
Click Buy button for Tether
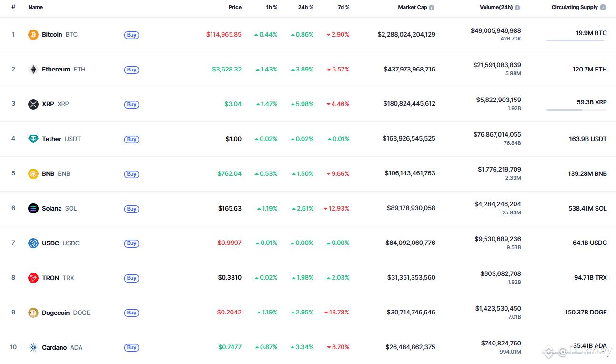coord(132,139)
